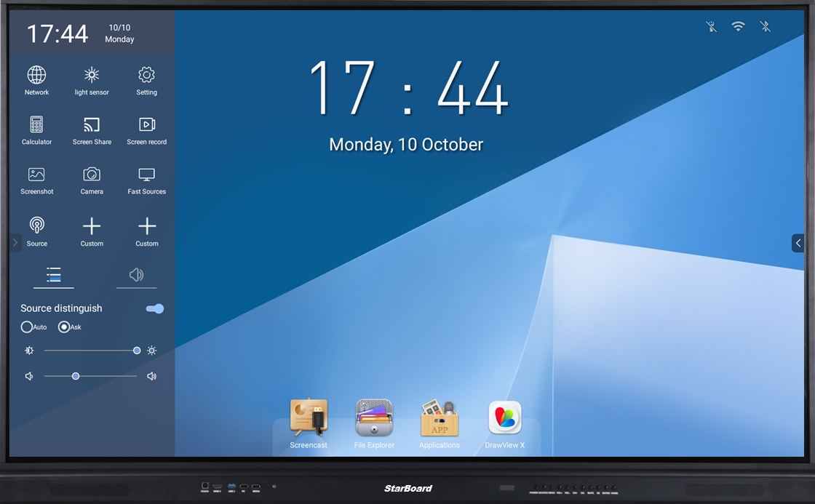
Task: Open Network settings
Action: (36, 79)
